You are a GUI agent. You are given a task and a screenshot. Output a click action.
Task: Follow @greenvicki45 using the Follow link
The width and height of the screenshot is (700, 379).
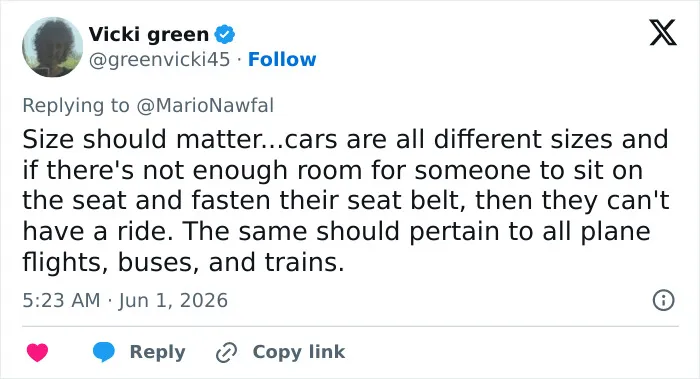282,59
